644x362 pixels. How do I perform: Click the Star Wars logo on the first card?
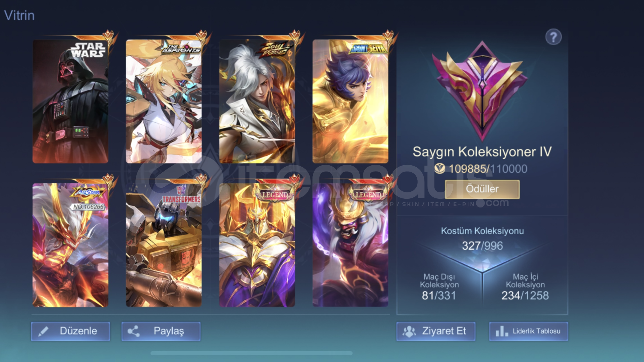click(x=88, y=50)
